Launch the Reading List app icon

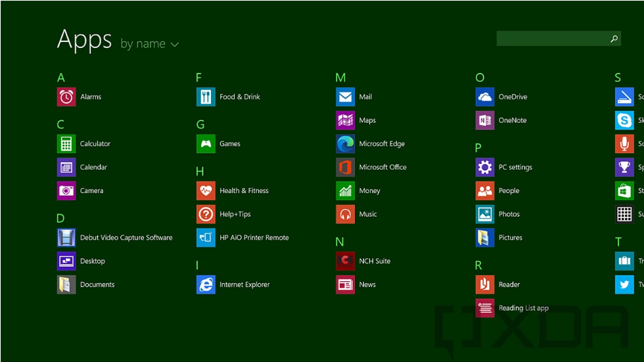pos(485,308)
